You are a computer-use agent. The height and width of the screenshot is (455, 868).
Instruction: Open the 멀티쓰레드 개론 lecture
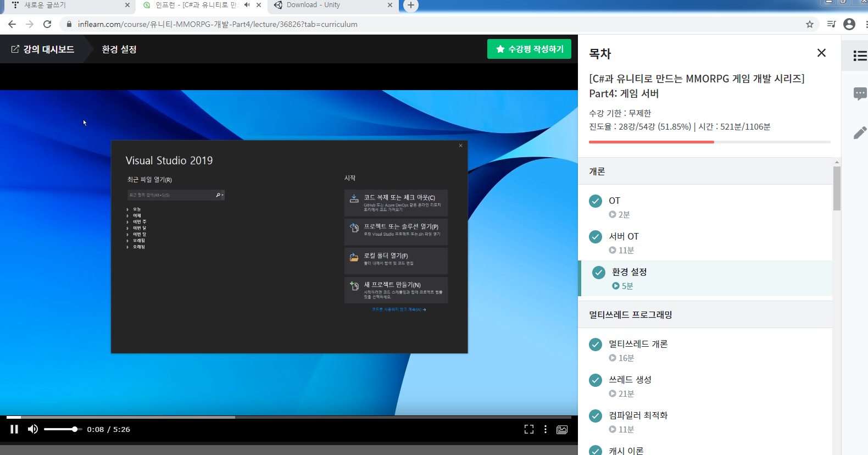pyautogui.click(x=638, y=344)
